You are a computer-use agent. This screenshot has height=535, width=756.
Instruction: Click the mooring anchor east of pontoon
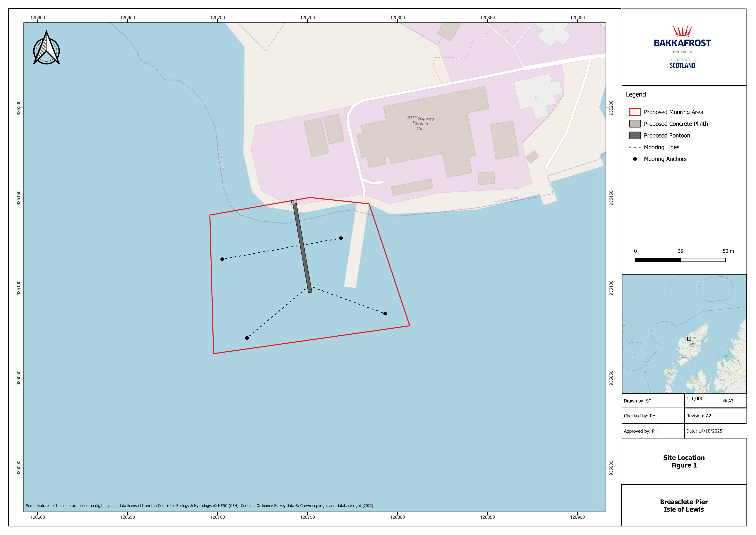click(x=341, y=238)
